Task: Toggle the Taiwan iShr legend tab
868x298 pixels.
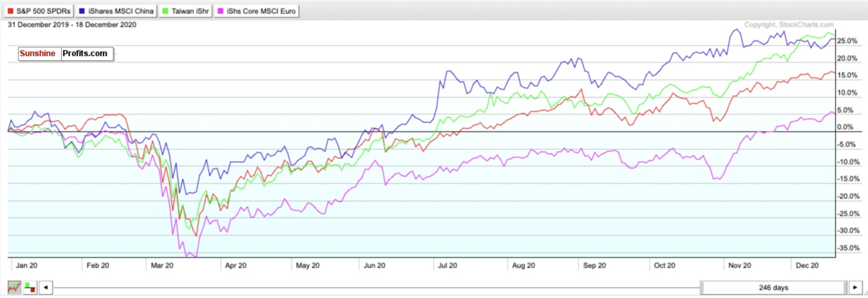Action: (186, 11)
